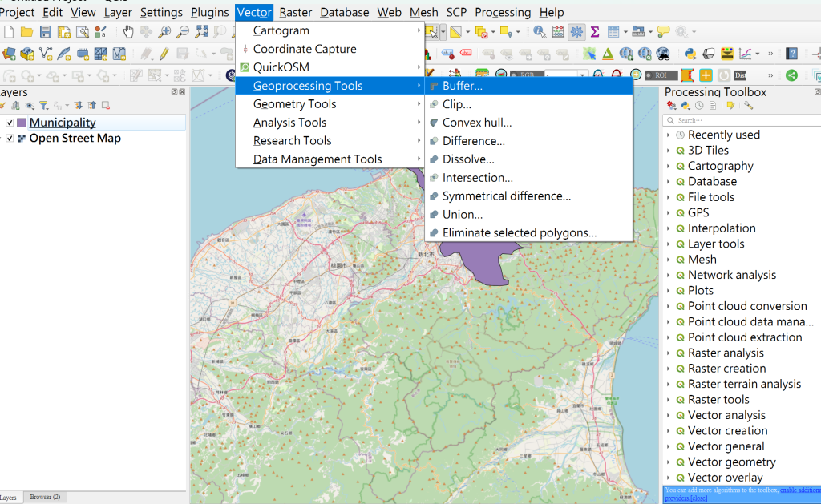Click the [close] link in toolbox notice
Screen dimensions: 821x504
coord(698,498)
